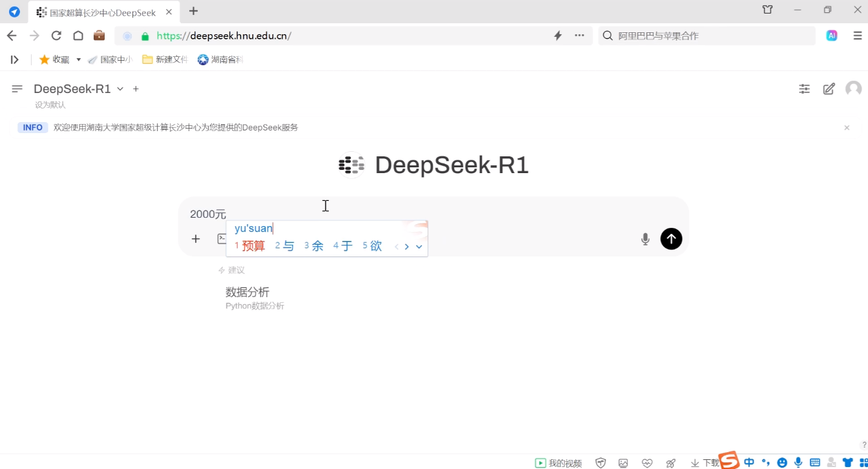Click the DeepSeek-R1 logo above the prompt box
The width and height of the screenshot is (868, 469).
pos(351,165)
